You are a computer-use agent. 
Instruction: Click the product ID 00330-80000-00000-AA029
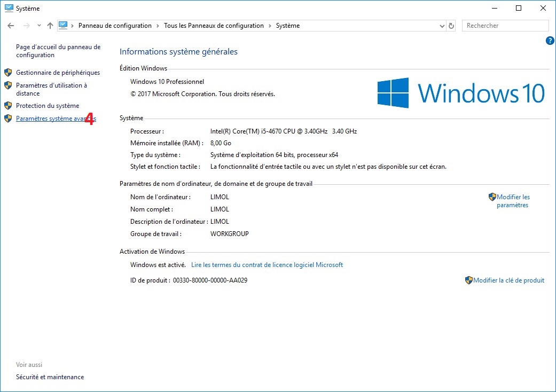pos(210,280)
